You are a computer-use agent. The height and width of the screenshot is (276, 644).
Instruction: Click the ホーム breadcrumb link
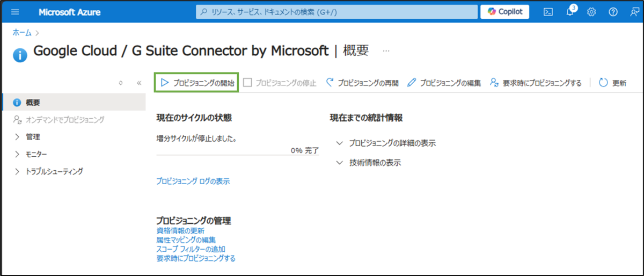click(22, 32)
